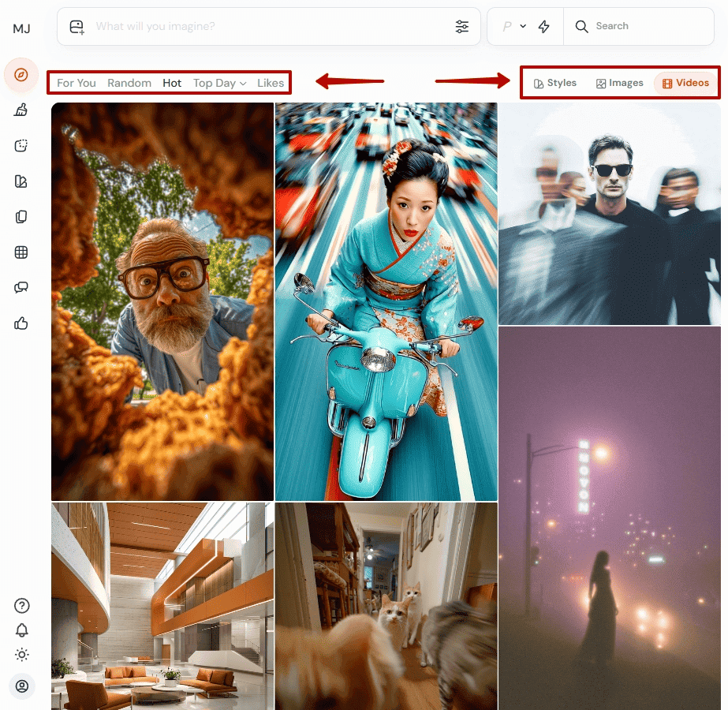Click the Likes feed filter
The height and width of the screenshot is (710, 728).
click(271, 83)
